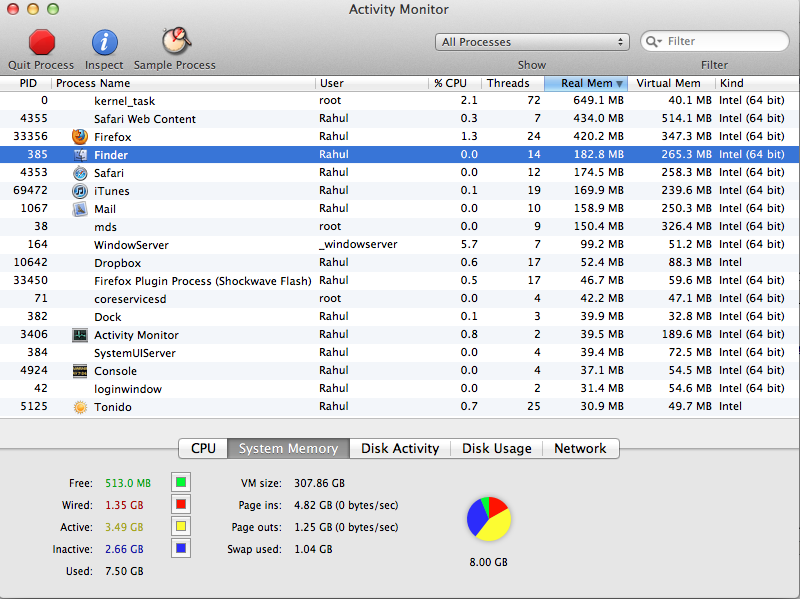Screen dimensions: 800x599
Task: Select the Dropbox process row
Action: [x=400, y=263]
